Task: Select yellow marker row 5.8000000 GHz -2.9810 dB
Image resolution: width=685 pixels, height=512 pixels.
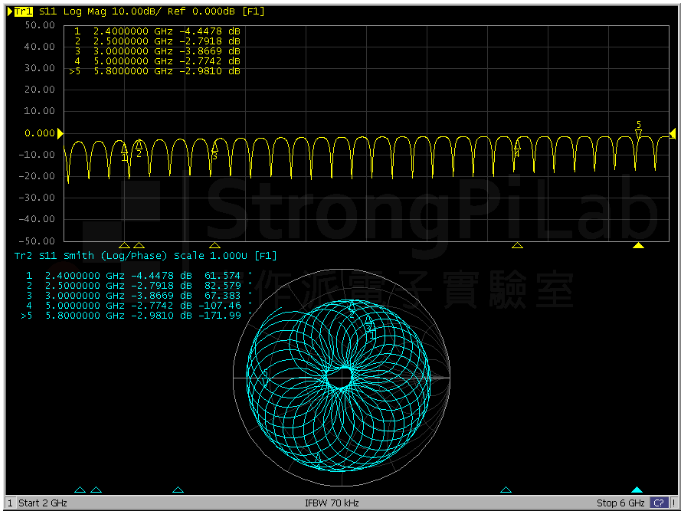Action: 155,71
